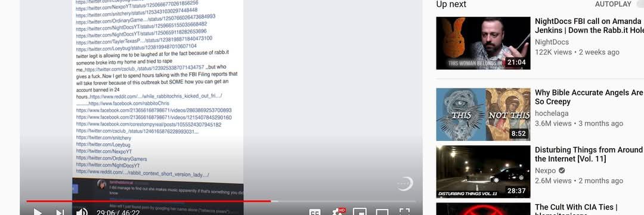Click the facebook corestompyreal posts line
This screenshot has width=644, height=215.
(x=148, y=124)
